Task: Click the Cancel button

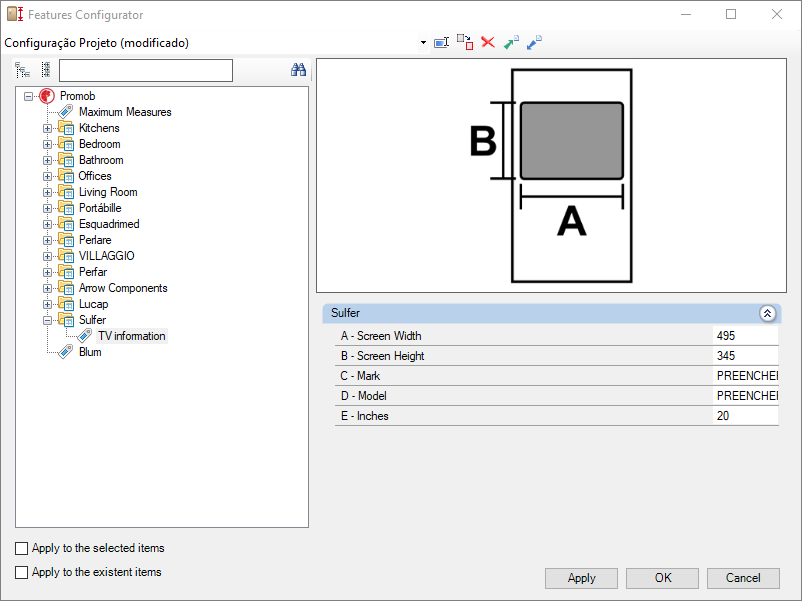Action: 743,578
